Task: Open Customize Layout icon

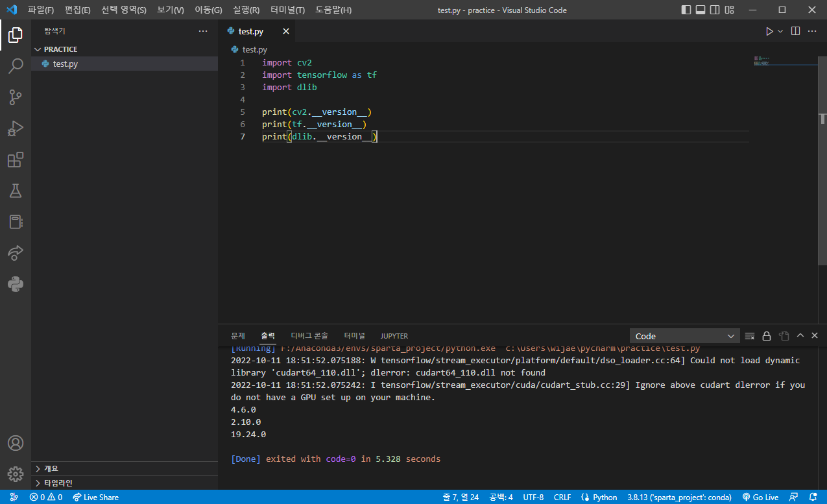Action: [x=730, y=10]
